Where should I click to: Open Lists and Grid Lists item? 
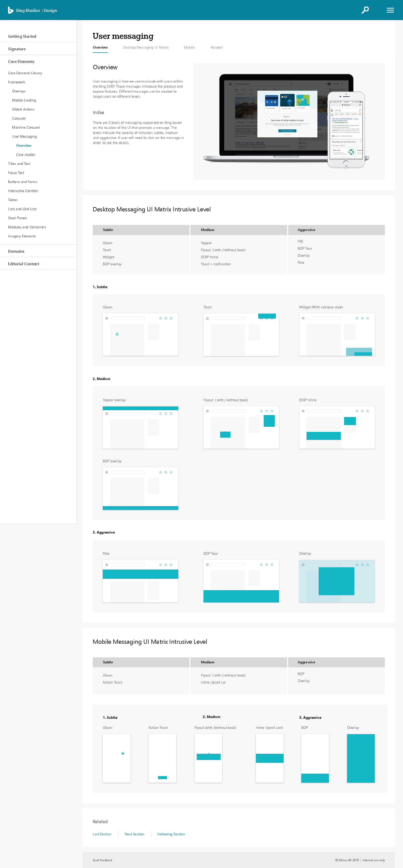22,209
